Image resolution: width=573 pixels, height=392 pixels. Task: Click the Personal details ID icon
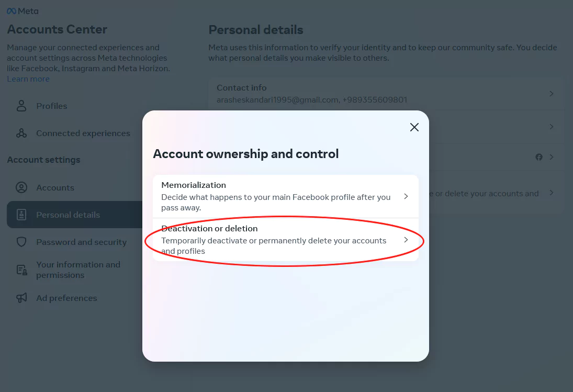(x=21, y=215)
